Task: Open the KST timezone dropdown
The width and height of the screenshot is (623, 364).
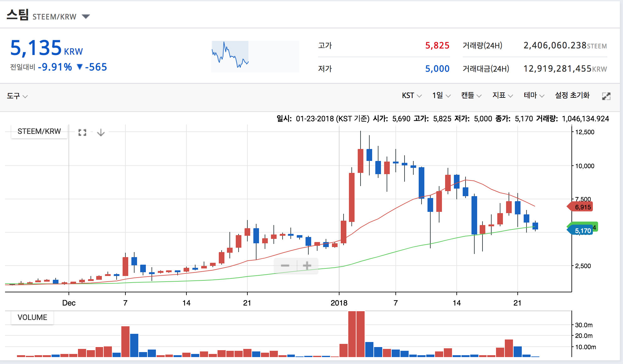Action: [x=411, y=96]
